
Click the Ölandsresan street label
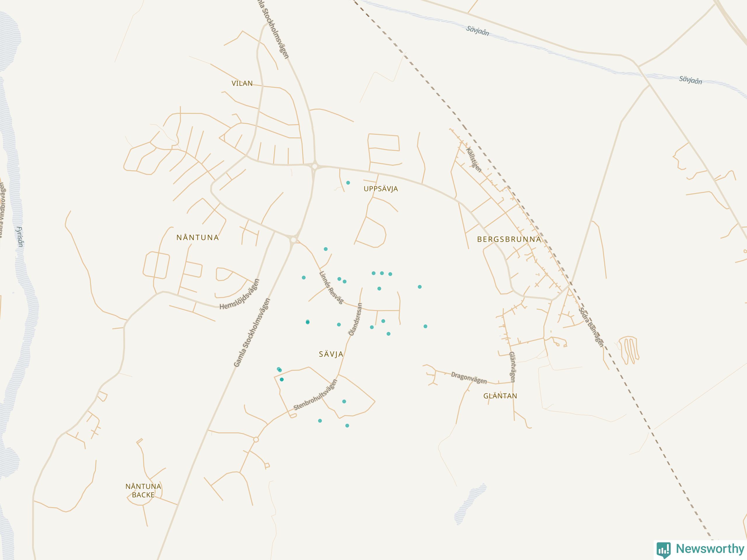tap(355, 319)
